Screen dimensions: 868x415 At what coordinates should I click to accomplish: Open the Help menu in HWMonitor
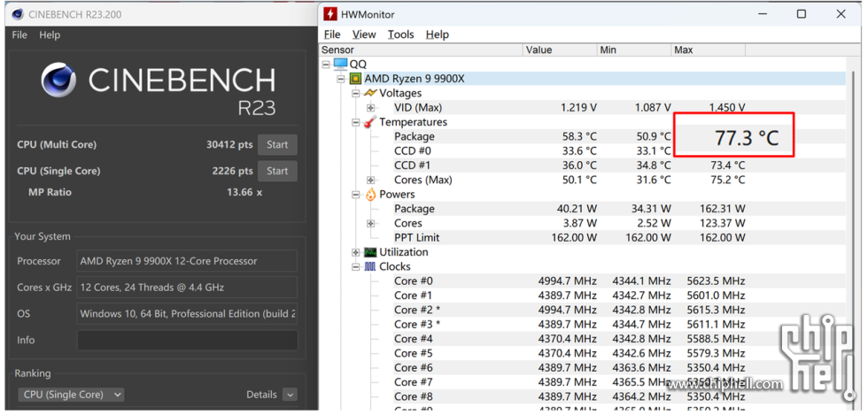438,35
